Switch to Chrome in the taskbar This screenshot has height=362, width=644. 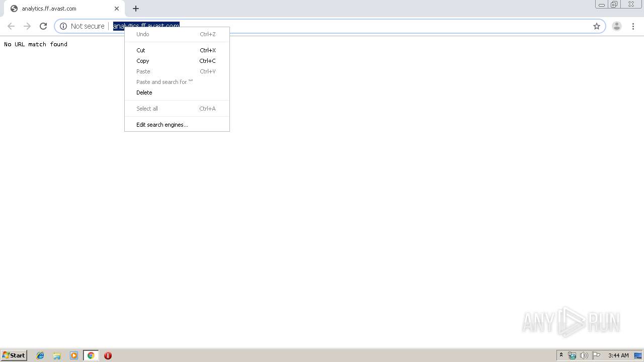click(91, 355)
